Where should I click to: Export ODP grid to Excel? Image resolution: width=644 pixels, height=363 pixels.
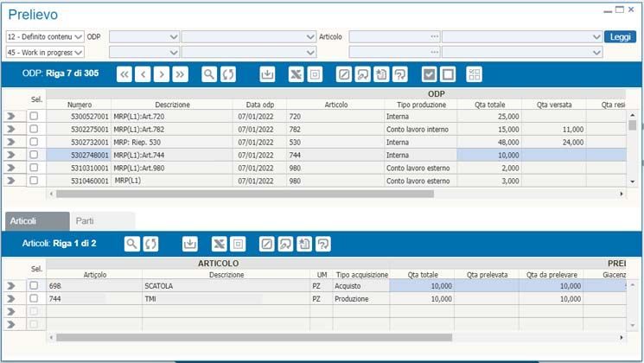point(296,74)
